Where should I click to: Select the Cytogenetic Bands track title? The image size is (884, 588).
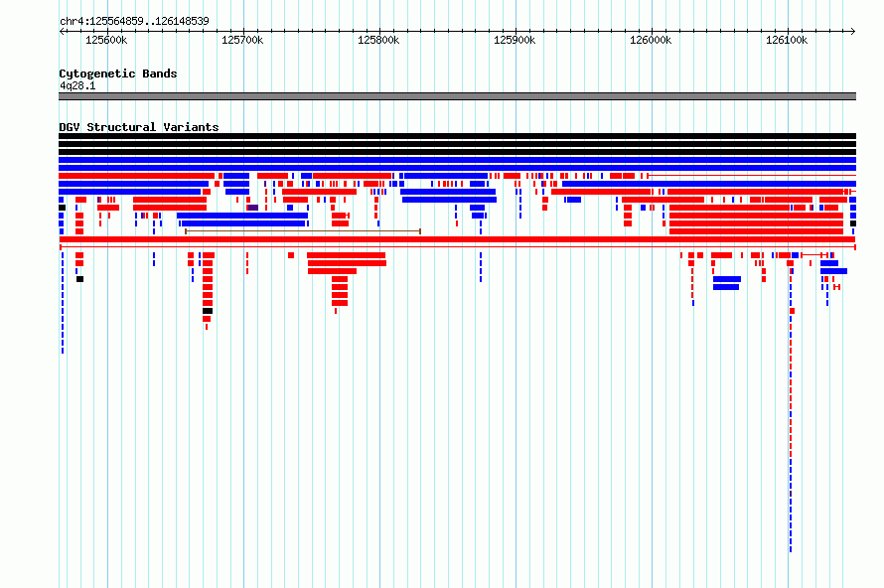(118, 73)
